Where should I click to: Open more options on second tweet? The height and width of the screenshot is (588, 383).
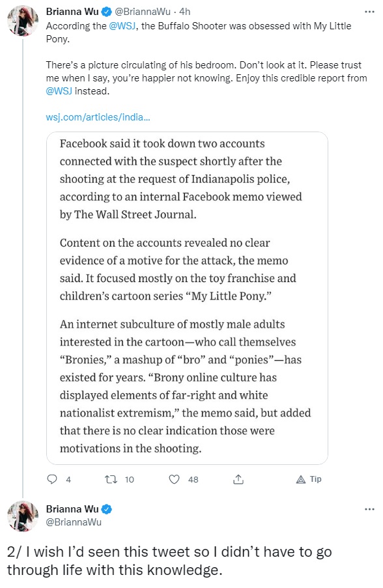(369, 509)
